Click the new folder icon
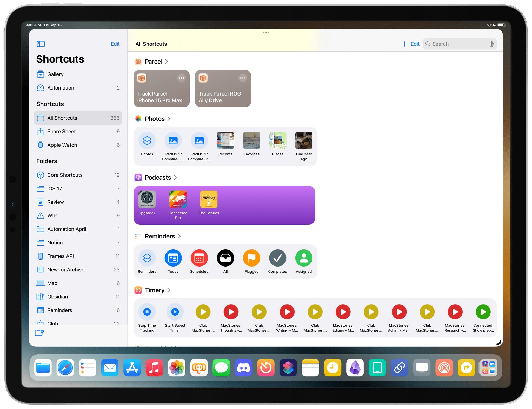Viewport: 532px width, 409px height. pyautogui.click(x=39, y=332)
